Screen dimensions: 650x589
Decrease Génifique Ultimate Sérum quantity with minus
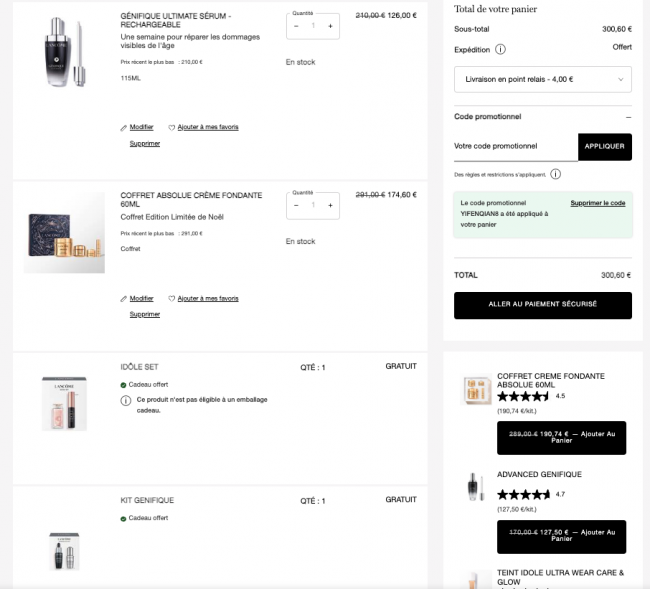296,26
